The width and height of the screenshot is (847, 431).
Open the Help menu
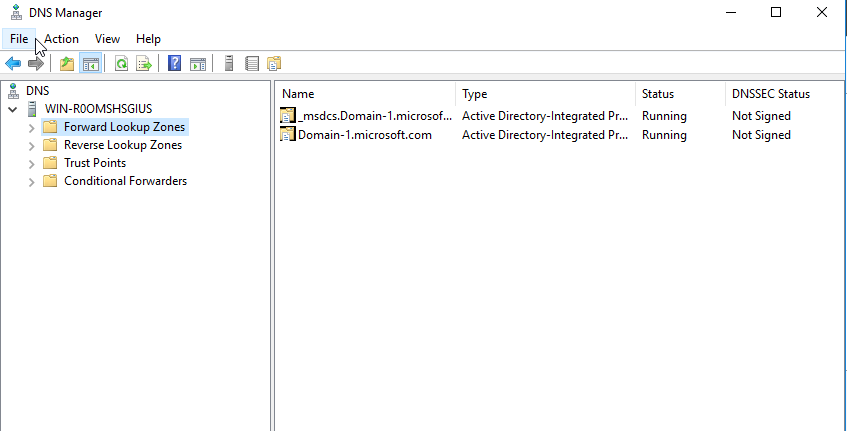point(148,39)
